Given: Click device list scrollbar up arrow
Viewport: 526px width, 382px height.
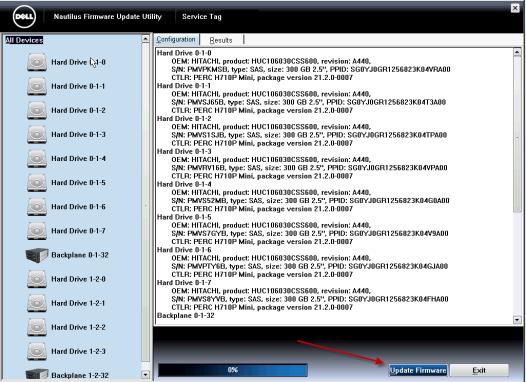Looking at the screenshot, I should click(146, 39).
